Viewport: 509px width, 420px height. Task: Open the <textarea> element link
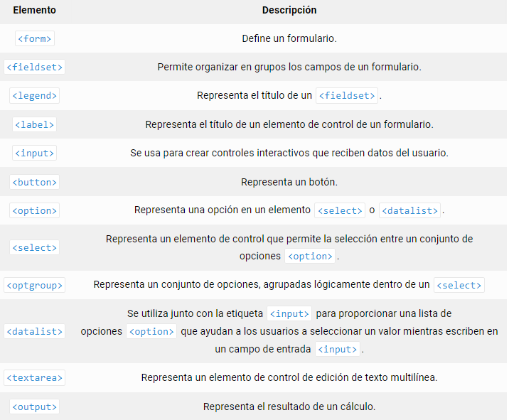pos(34,377)
